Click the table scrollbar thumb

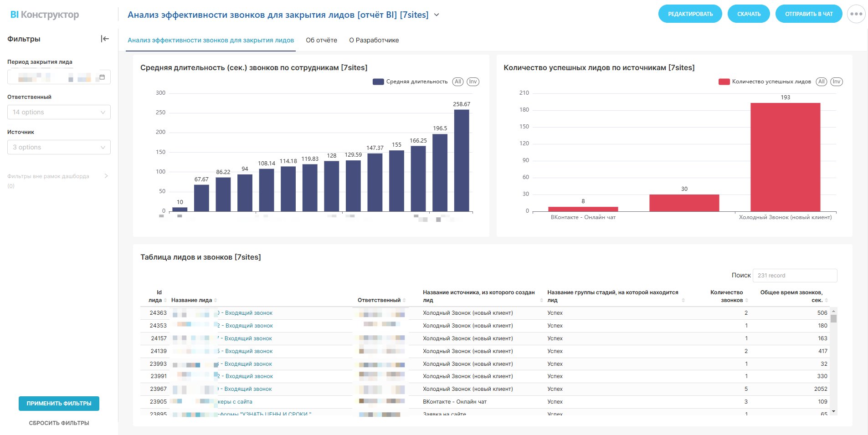[833, 318]
